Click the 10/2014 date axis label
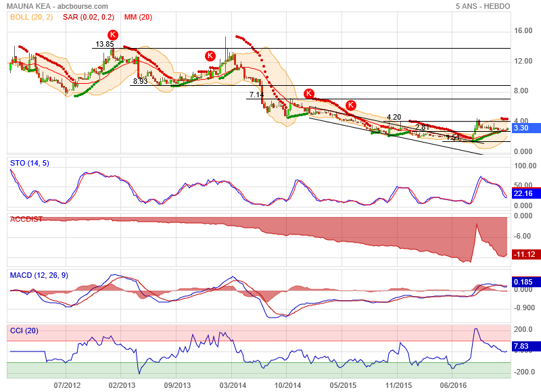Screen dimensions: 541x392 (x=287, y=385)
